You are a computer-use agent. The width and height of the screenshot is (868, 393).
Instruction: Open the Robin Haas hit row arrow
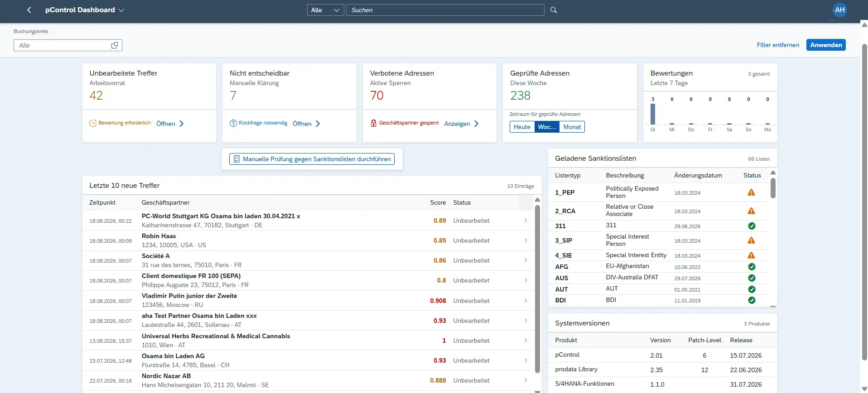click(526, 240)
